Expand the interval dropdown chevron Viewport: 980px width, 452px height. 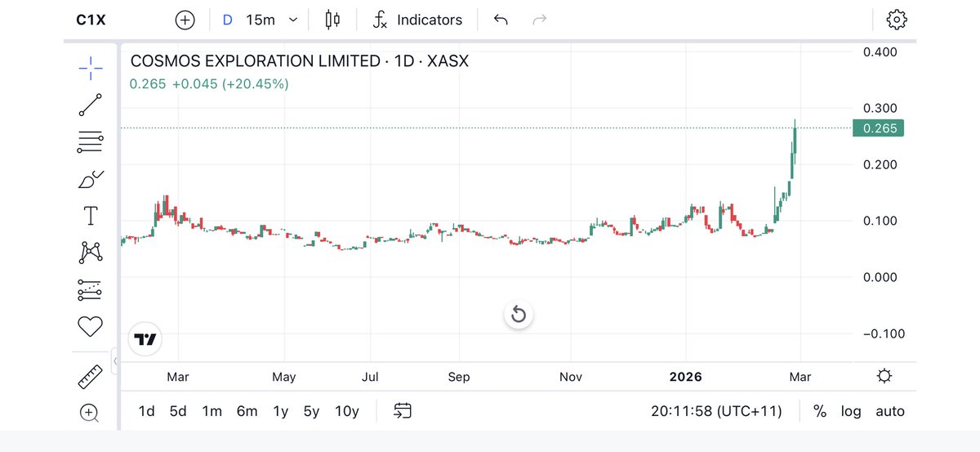pyautogui.click(x=293, y=20)
